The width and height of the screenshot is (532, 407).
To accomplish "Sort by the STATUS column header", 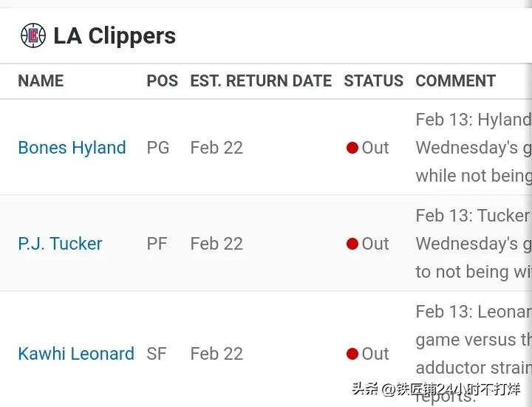I will click(x=374, y=81).
